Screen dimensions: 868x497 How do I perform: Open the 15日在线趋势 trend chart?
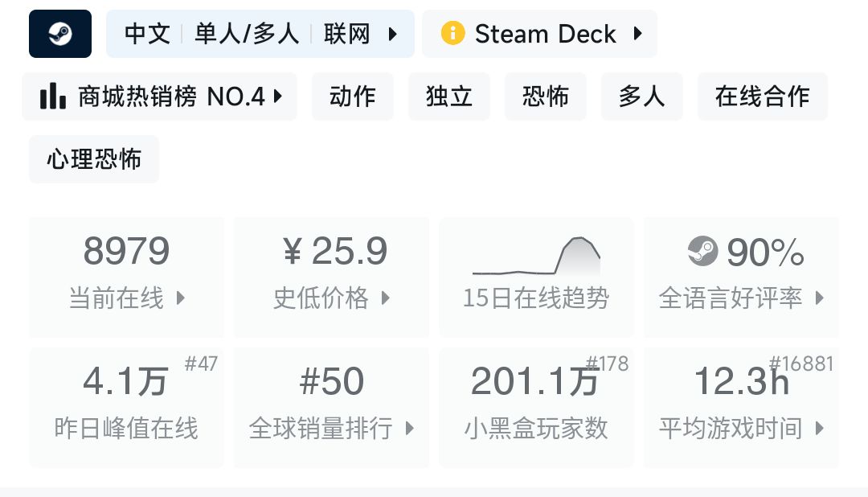[536, 277]
